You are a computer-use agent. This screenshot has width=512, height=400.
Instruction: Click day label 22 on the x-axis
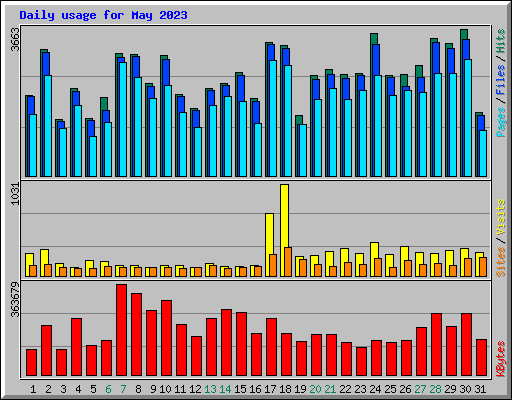(x=345, y=389)
